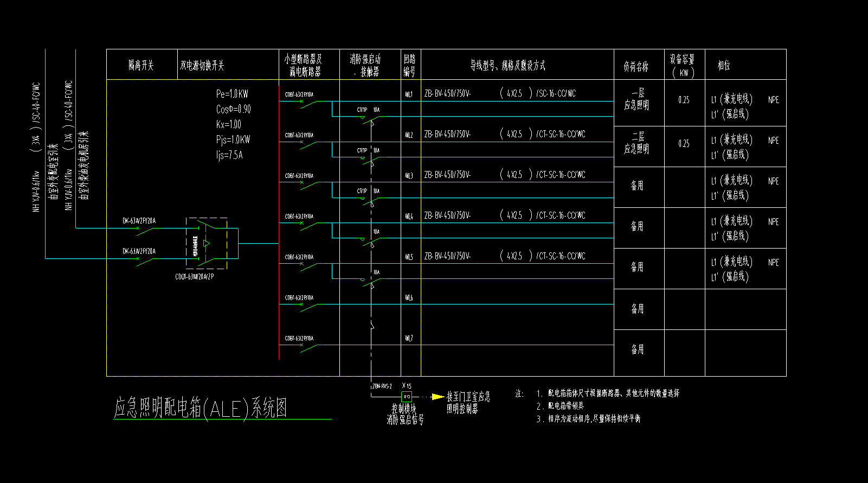Screen dimensions: 868x483
Task: Select the "回路编号" column header
Action: (409, 65)
